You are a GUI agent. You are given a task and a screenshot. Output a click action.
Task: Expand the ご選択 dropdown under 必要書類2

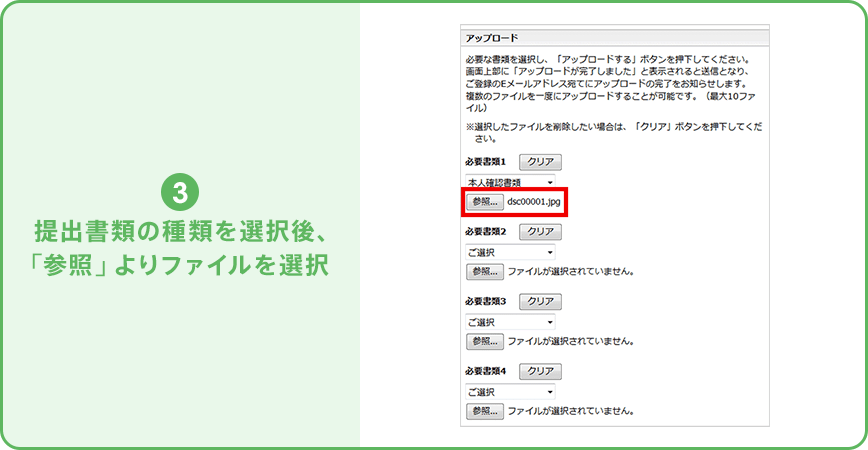(x=510, y=252)
